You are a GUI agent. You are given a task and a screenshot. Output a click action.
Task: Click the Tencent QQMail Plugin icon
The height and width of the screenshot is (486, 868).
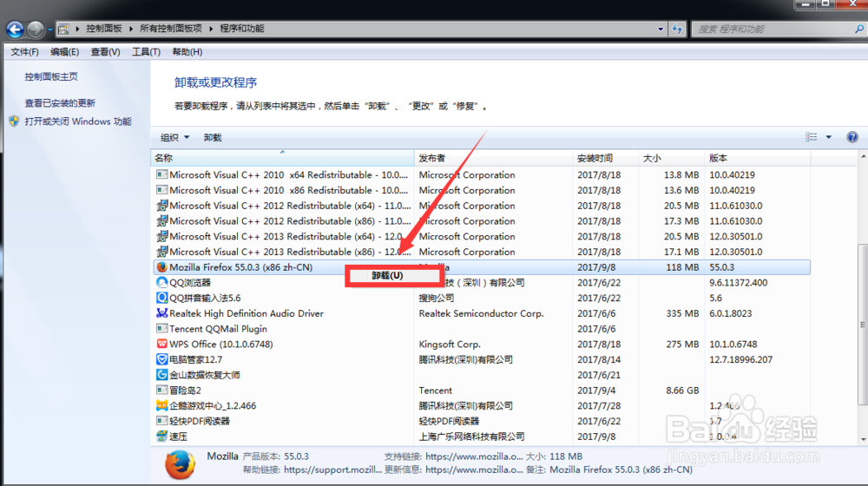(161, 329)
